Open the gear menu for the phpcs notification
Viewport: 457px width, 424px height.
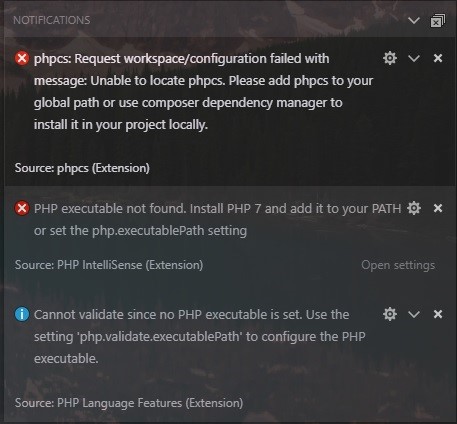[390, 58]
